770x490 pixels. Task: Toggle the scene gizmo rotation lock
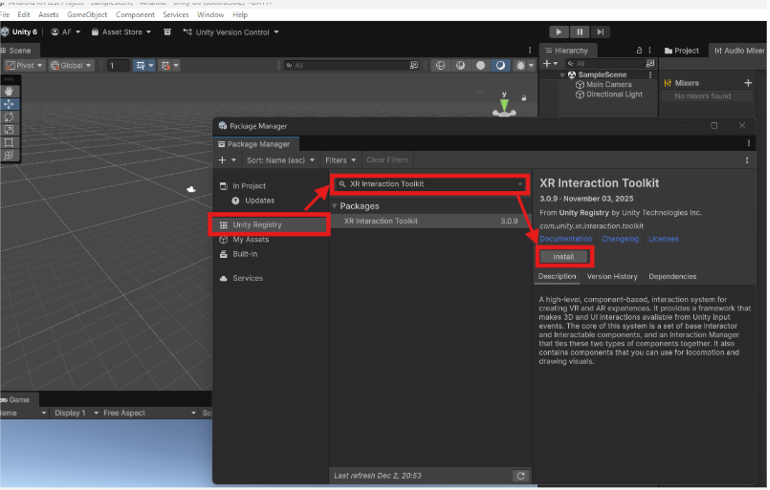point(523,98)
